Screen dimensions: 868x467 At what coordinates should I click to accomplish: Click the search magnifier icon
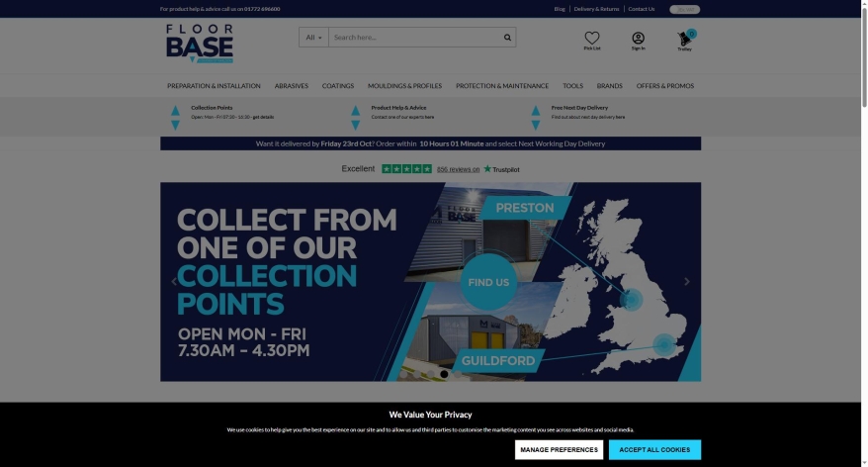[x=507, y=38]
